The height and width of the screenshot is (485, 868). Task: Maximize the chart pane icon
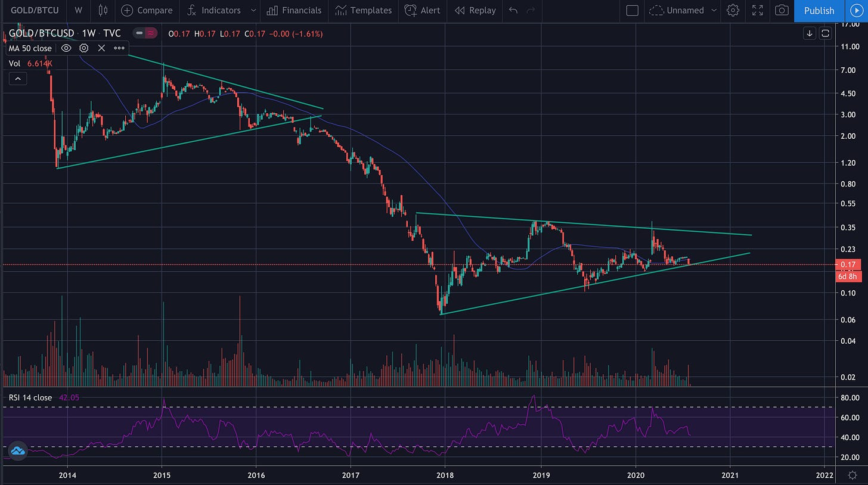point(825,33)
